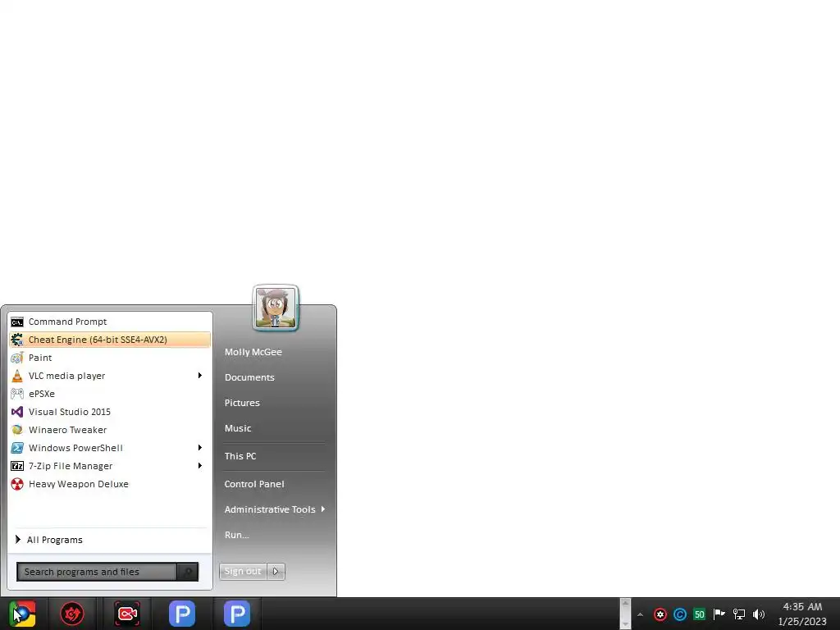Show hidden tray icons arrow
The height and width of the screenshot is (630, 840).
click(x=640, y=614)
